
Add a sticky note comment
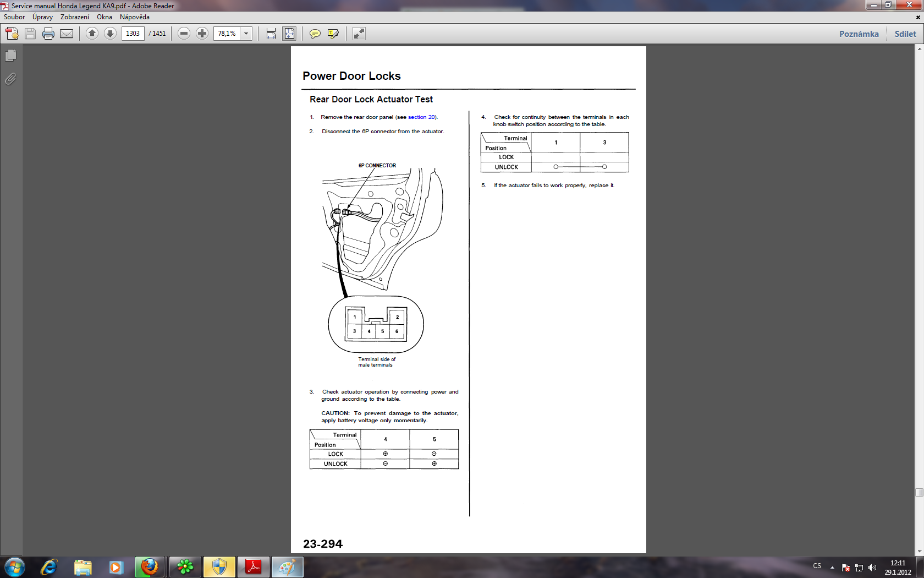tap(315, 34)
